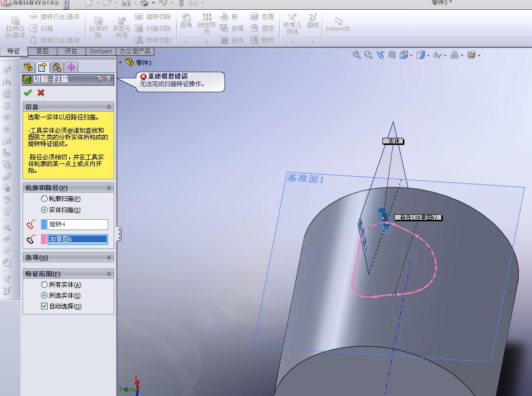Open the DimXpertManager crosshair tab icon
Screen dimensions: 532x396
tap(71, 67)
